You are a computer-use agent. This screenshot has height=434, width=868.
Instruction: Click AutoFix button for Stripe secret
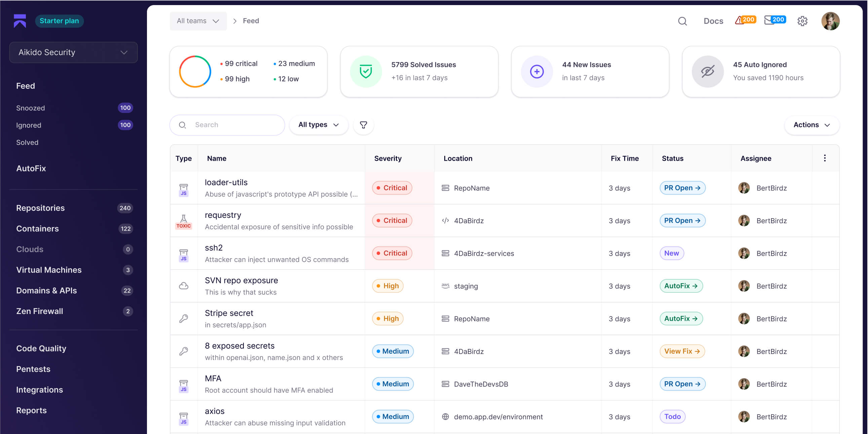[681, 318]
